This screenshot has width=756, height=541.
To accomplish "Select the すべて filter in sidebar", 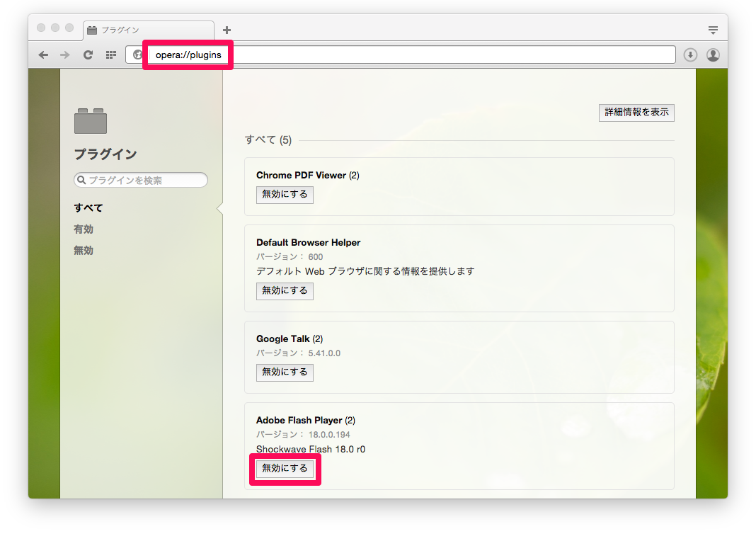I will click(88, 208).
